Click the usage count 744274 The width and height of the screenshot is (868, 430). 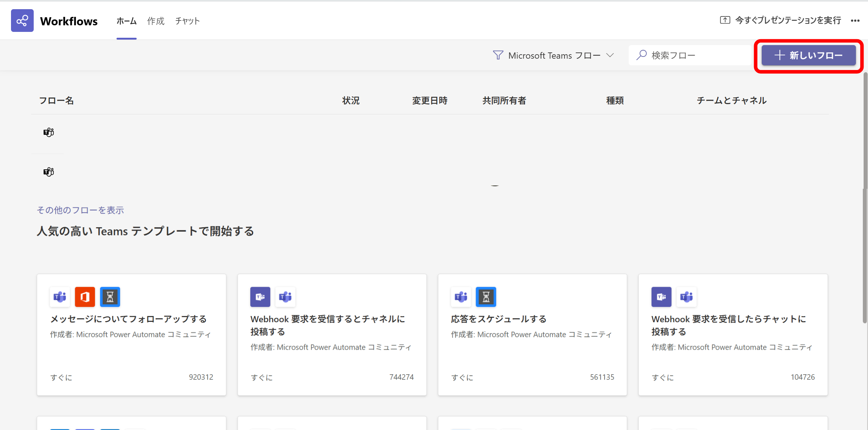pos(402,377)
